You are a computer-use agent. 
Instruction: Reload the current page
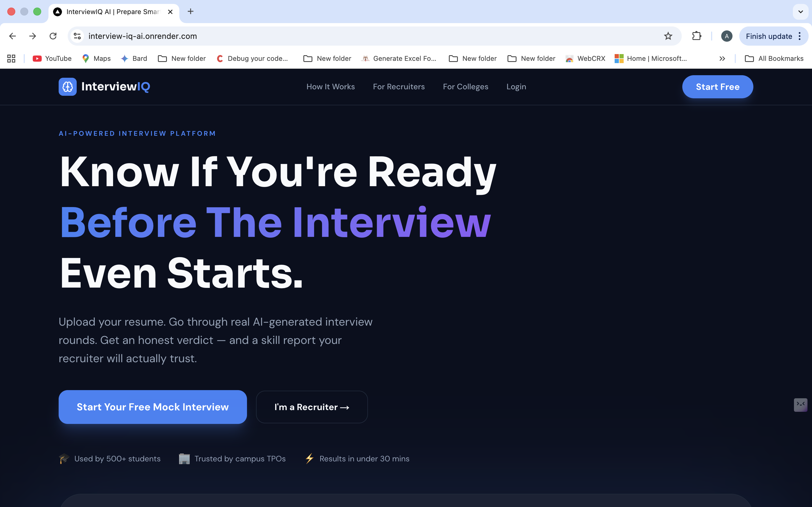tap(53, 36)
